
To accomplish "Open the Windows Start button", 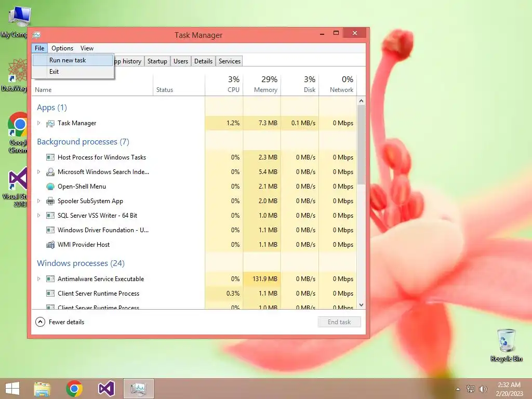I will [x=12, y=389].
